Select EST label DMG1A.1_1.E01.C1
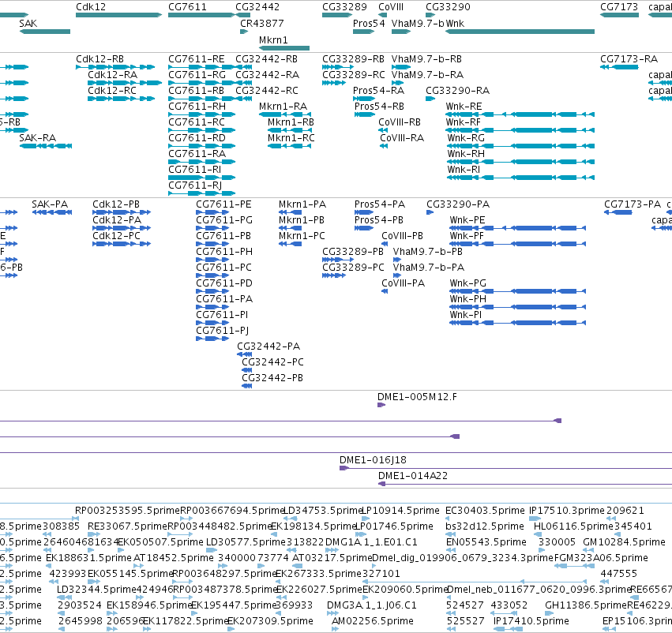Image resolution: width=672 pixels, height=633 pixels. (371, 541)
